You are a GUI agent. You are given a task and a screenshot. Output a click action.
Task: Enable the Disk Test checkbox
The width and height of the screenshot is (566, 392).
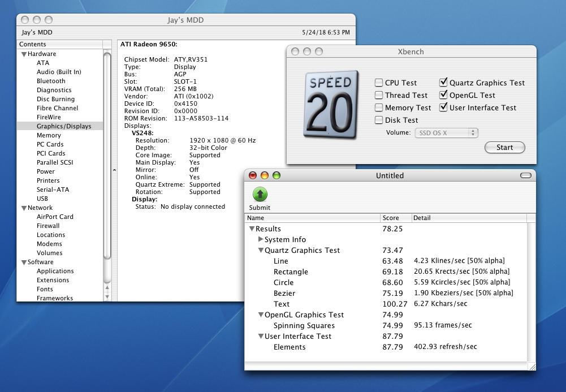point(379,120)
